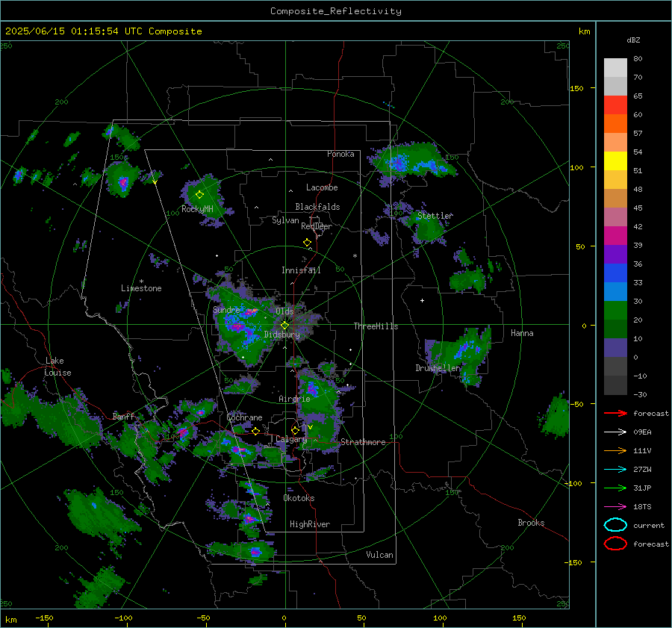Screen dimensions: 672x628
Task: Click the yellow diamond marker below RedDeer
Action: click(x=307, y=243)
